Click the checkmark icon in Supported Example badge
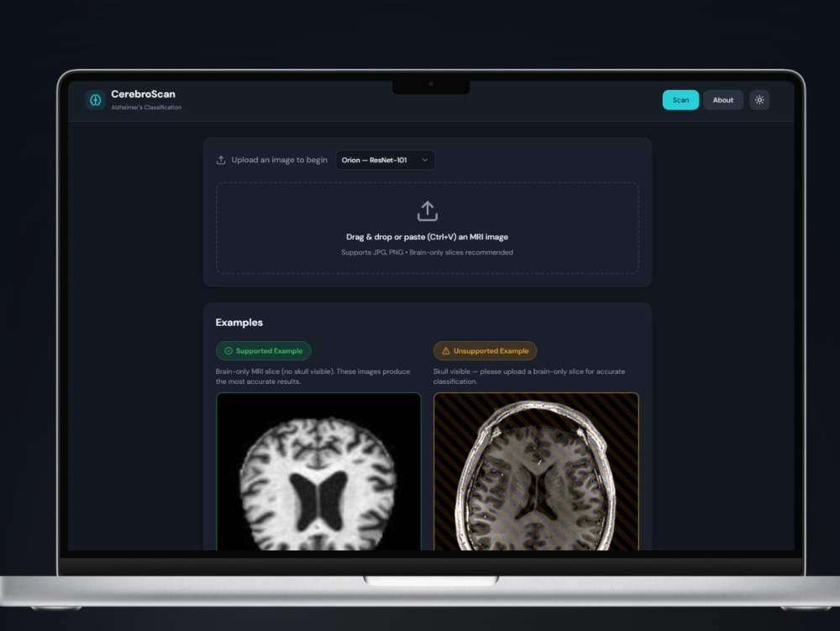The image size is (840, 631). (x=228, y=351)
